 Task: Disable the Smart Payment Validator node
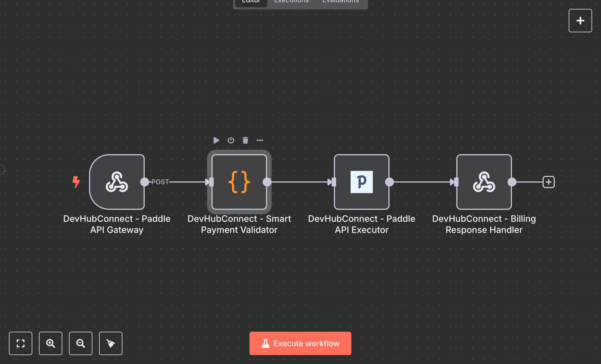pos(231,140)
